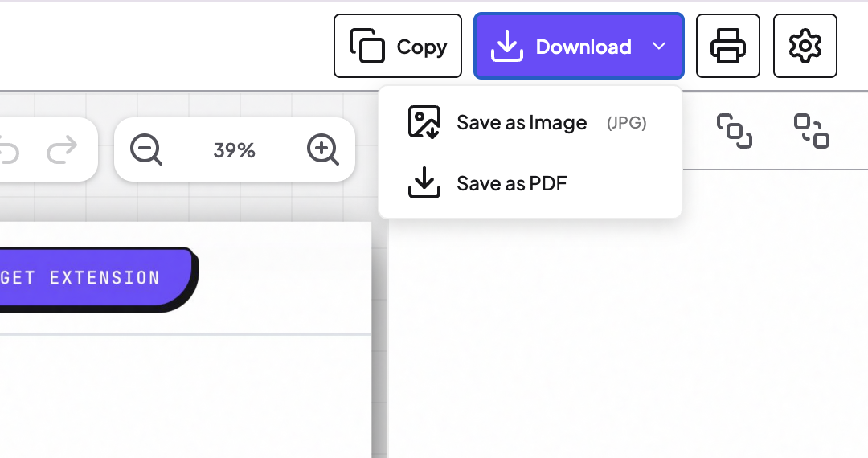Undo with the back arrow icon
868x458 pixels.
click(8, 149)
